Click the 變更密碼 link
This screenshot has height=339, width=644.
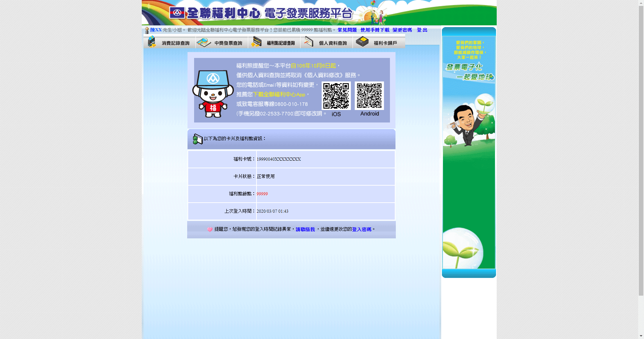(402, 30)
